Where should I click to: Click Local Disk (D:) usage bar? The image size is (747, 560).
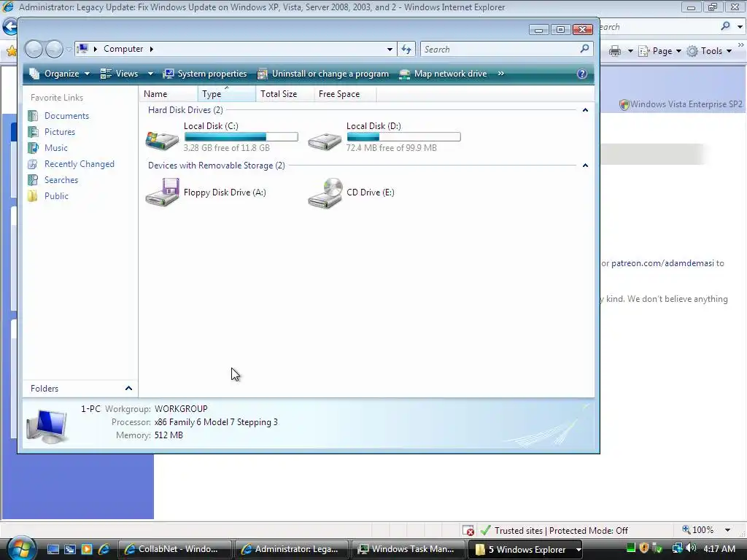pos(403,137)
